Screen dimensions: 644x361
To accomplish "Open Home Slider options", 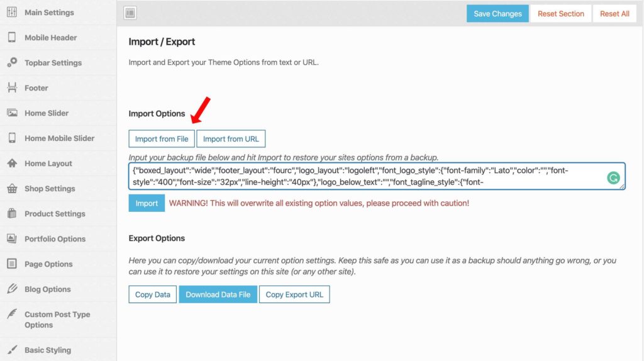I will [x=58, y=113].
